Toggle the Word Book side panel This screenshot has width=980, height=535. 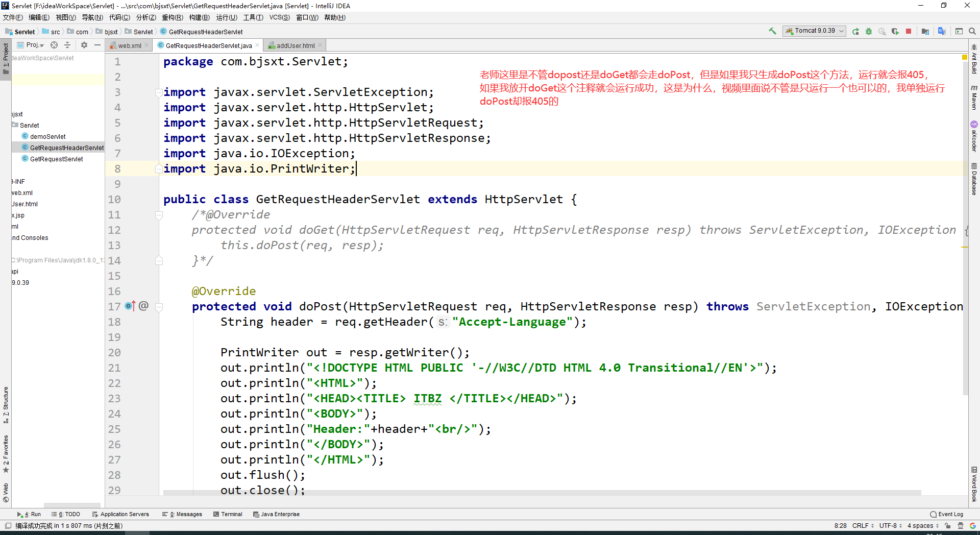point(974,484)
